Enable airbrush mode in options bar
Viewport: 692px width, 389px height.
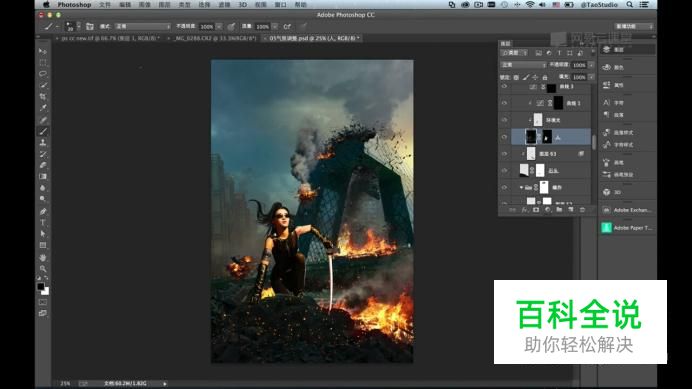click(287, 26)
